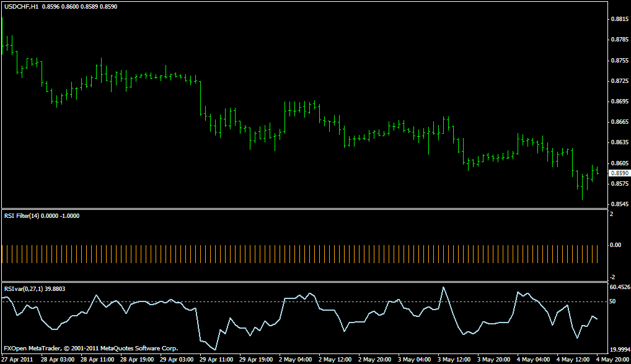Click the 4 May 20:00 time label

click(613, 359)
